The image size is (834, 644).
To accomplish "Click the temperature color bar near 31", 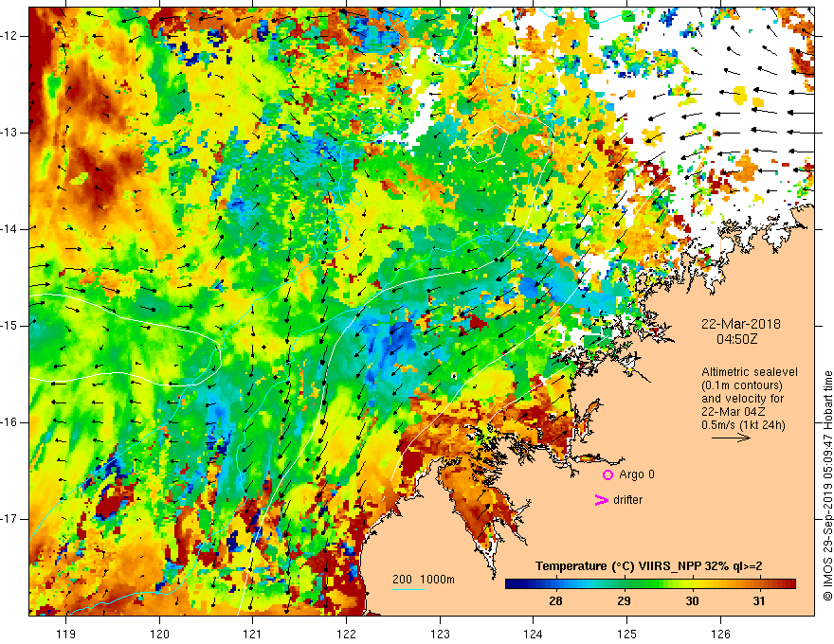I will click(x=759, y=584).
